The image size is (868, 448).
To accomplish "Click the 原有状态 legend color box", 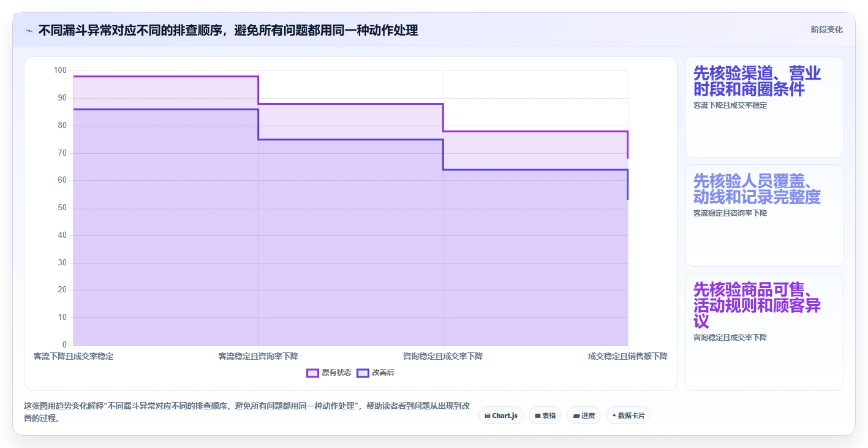I will [312, 373].
